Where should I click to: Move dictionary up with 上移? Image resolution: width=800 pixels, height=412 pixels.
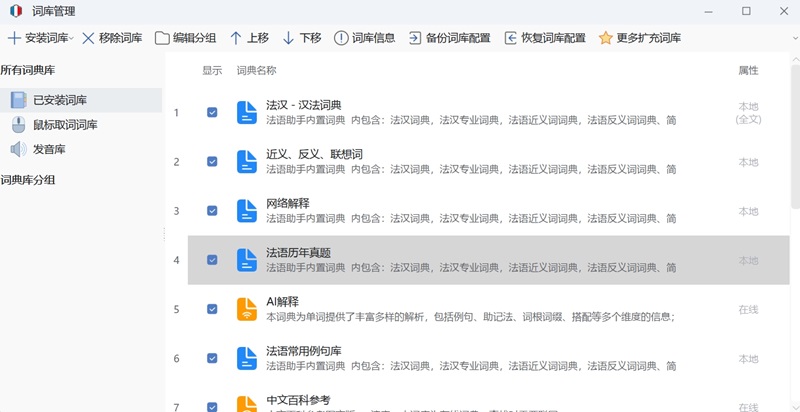point(250,38)
